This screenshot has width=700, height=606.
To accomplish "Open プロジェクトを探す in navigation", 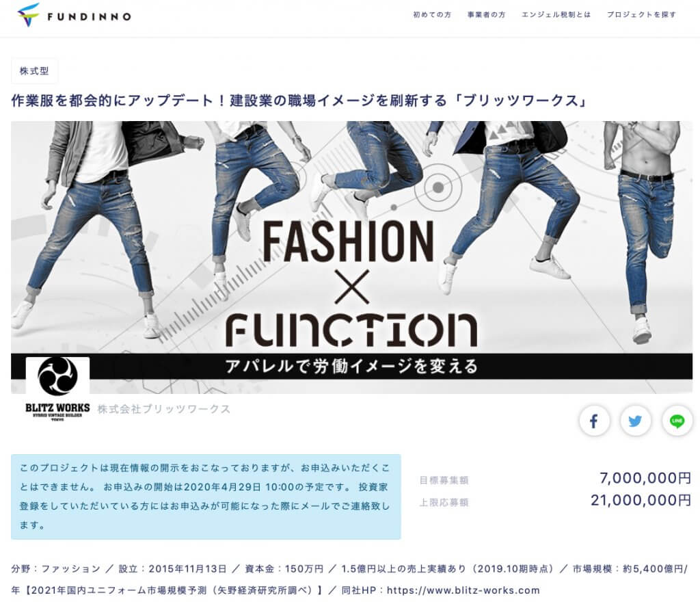I will click(641, 15).
